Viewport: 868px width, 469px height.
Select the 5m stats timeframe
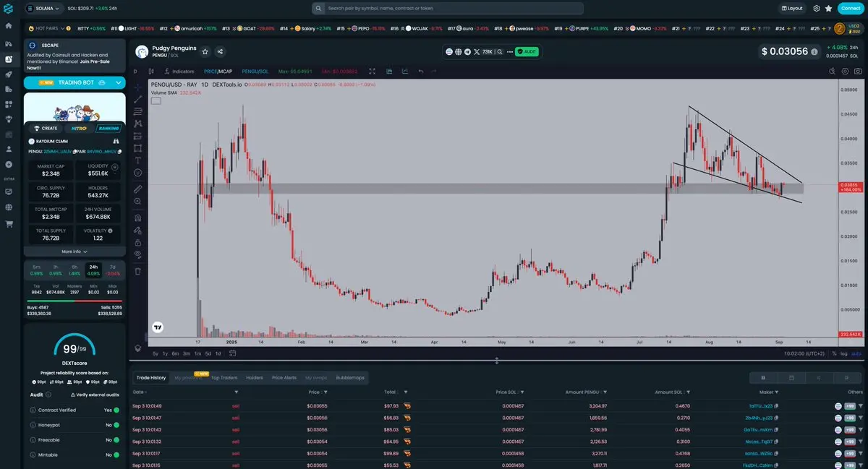click(36, 270)
